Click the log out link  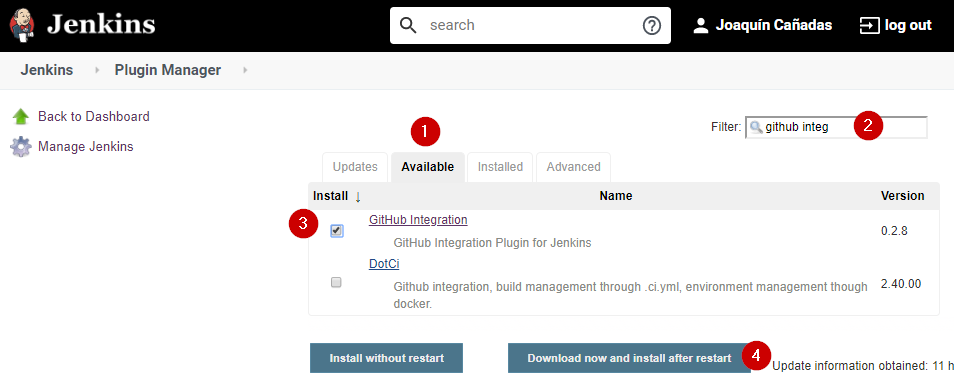[x=908, y=26]
